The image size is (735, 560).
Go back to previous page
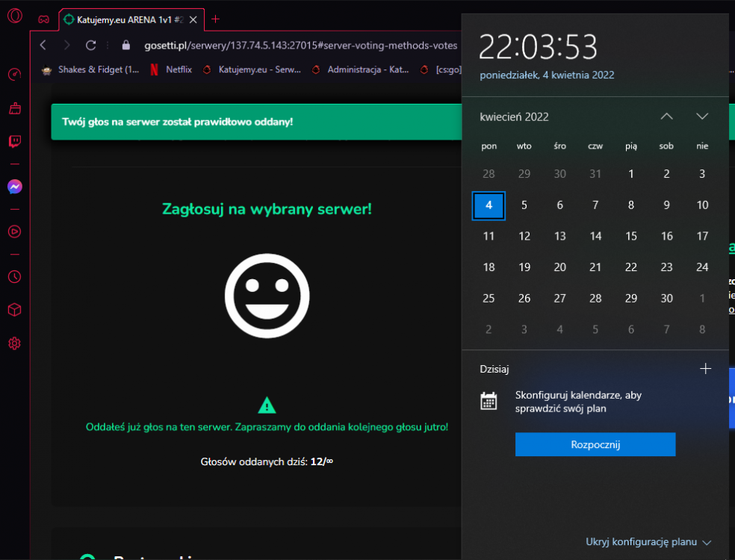pos(43,45)
